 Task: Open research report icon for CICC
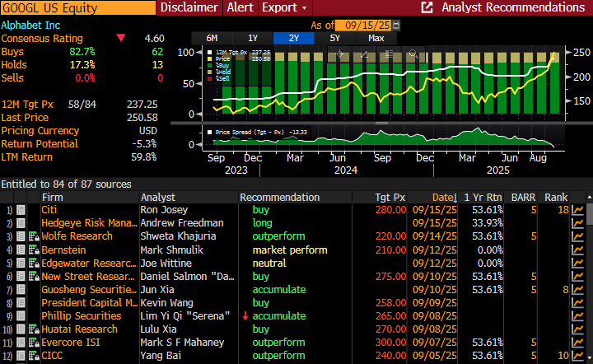click(34, 356)
